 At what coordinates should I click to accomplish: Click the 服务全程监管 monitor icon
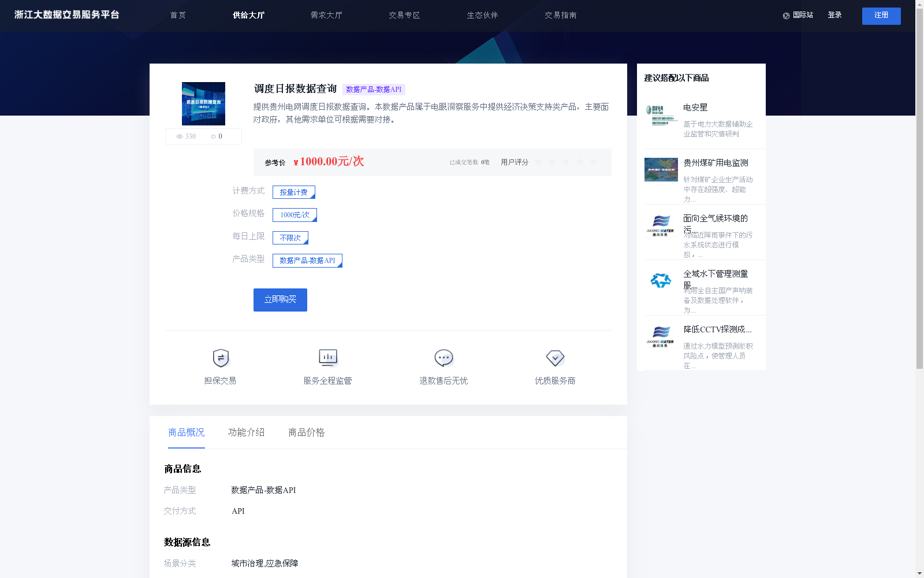click(x=328, y=358)
